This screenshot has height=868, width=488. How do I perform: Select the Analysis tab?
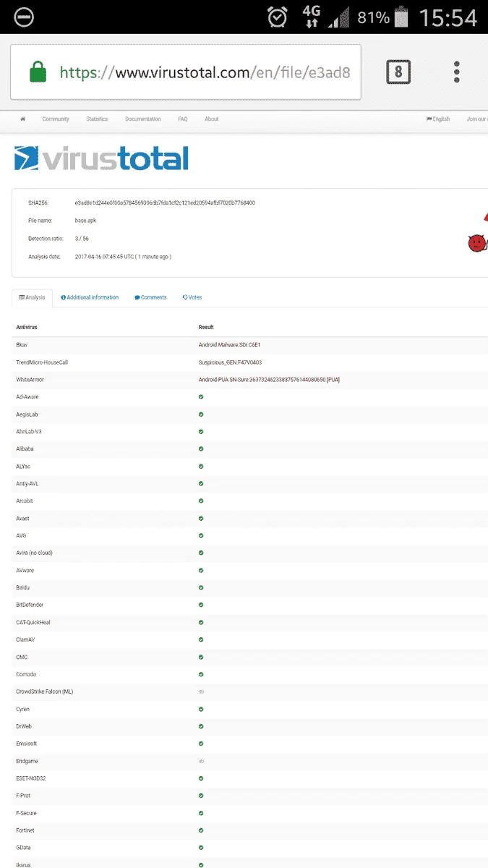32,297
